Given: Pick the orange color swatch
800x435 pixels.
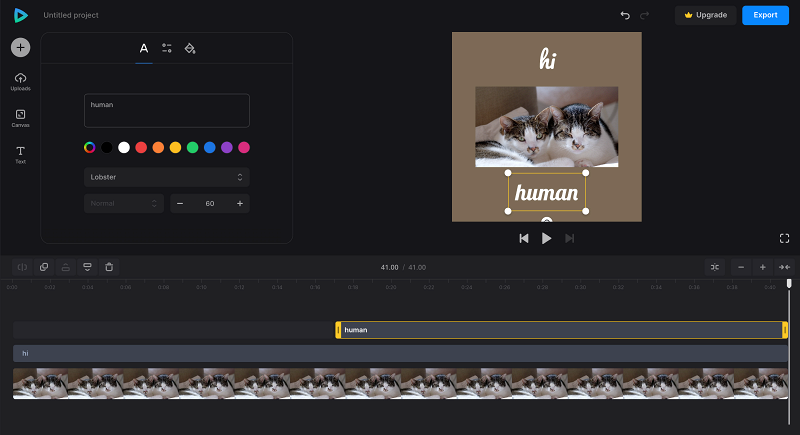Looking at the screenshot, I should 158,147.
